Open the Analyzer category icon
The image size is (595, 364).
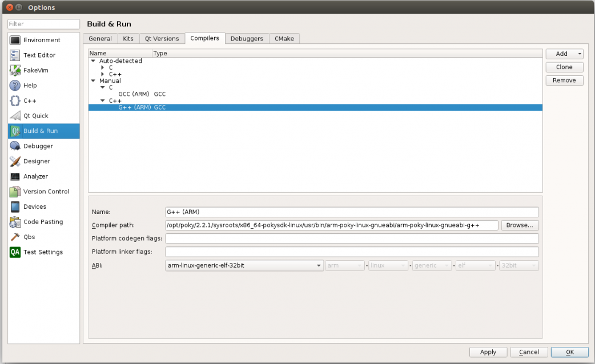[x=15, y=177]
